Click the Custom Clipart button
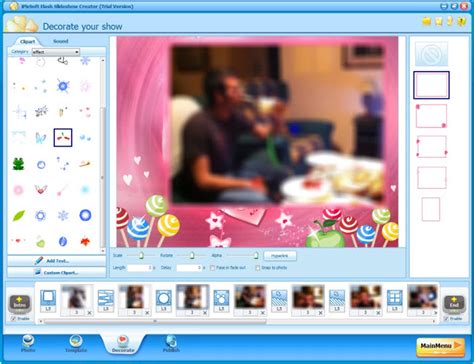Viewport: 474px width, 364px height. (56, 272)
